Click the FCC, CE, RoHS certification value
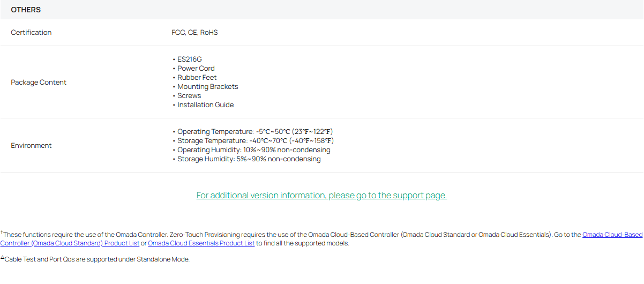The height and width of the screenshot is (284, 644). [x=194, y=33]
